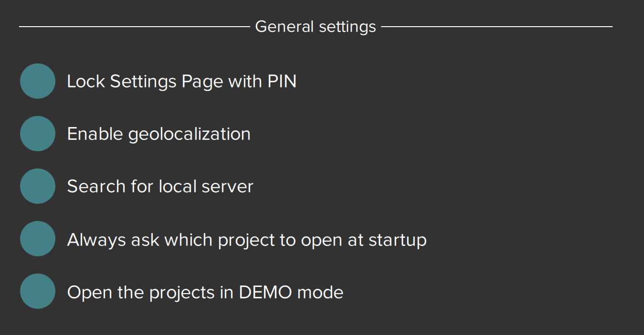Click the General settings section heading
Viewport: 644px width, 335px height.
pos(315,27)
